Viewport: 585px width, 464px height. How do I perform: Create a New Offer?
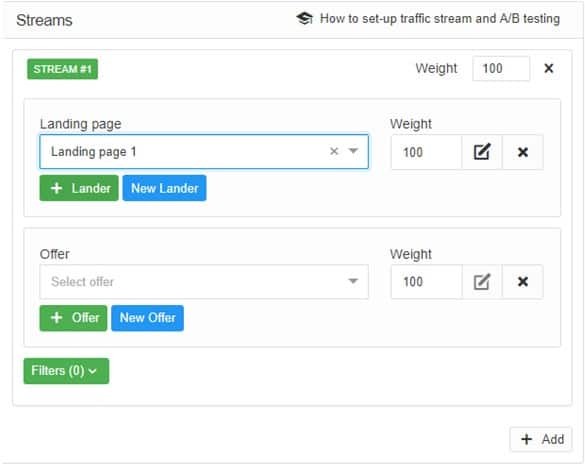pos(147,318)
